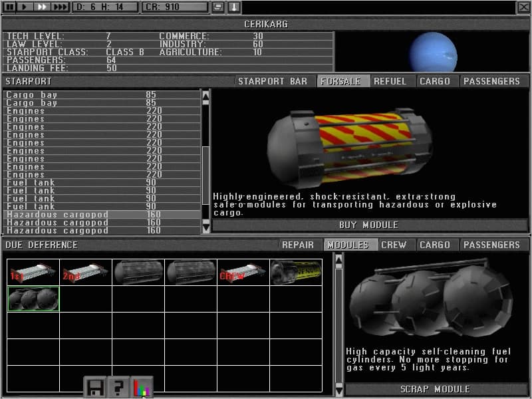Select the fuel tank spheres module in grid
532x399 pixels.
click(x=33, y=299)
